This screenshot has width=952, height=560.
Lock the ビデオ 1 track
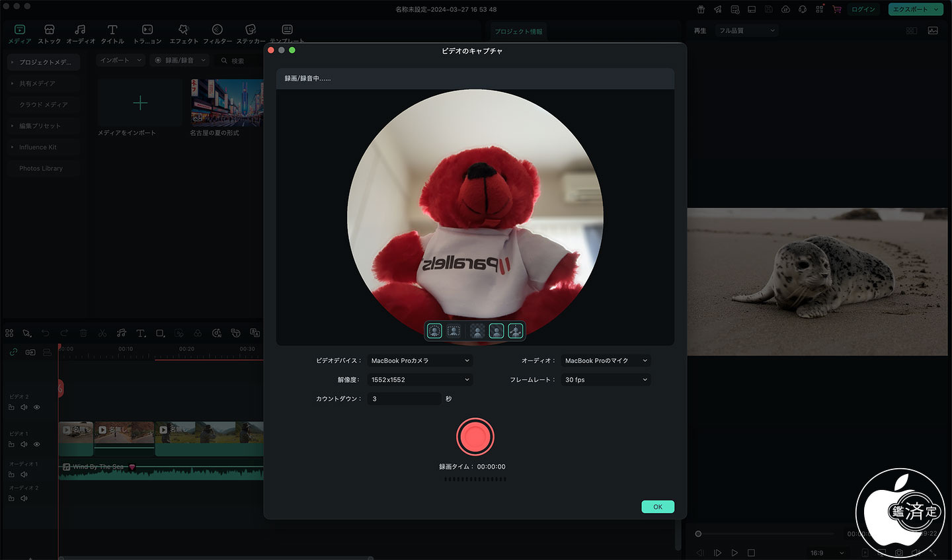11,444
